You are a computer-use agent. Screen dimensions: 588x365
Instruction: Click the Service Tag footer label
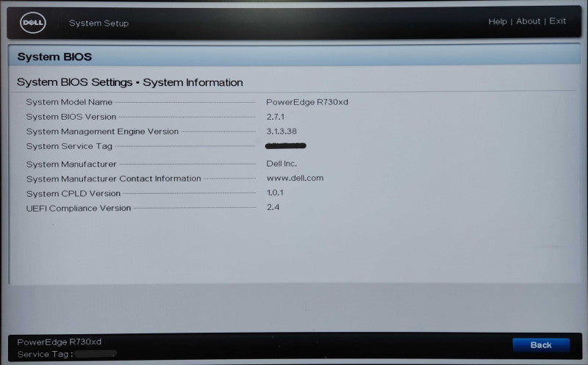pos(45,354)
